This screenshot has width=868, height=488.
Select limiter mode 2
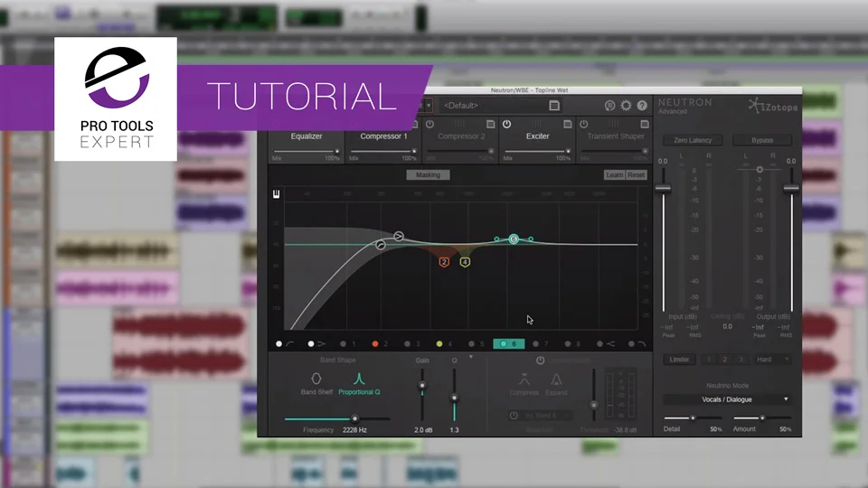click(724, 360)
